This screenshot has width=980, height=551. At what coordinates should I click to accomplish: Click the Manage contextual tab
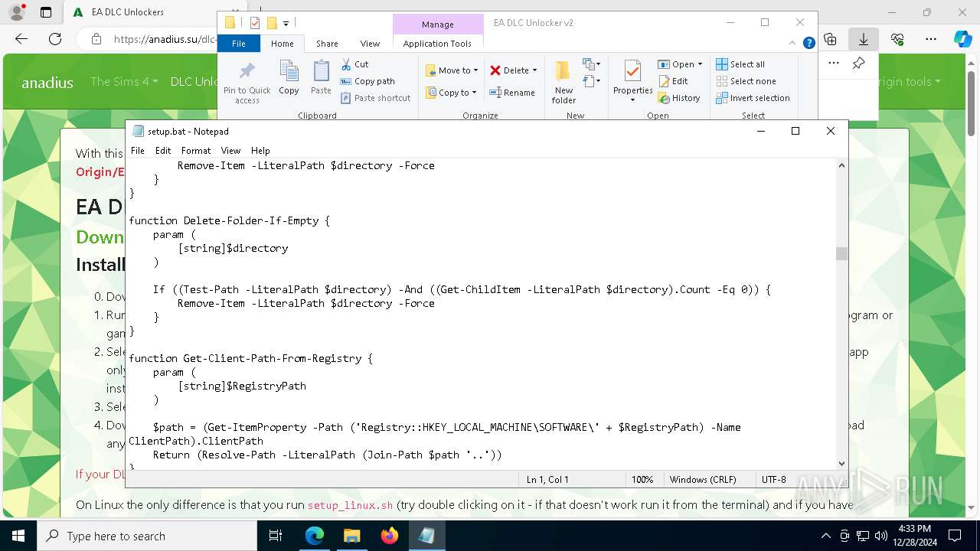(438, 24)
